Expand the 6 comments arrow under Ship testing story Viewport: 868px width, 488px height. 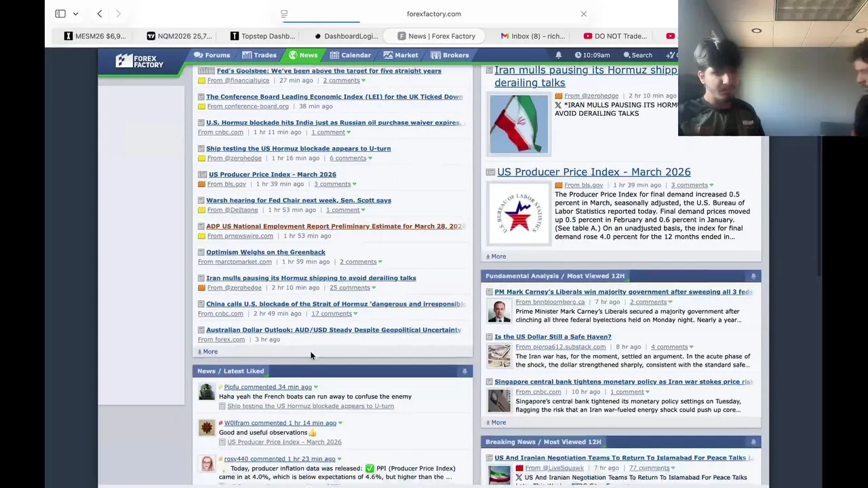coord(370,159)
